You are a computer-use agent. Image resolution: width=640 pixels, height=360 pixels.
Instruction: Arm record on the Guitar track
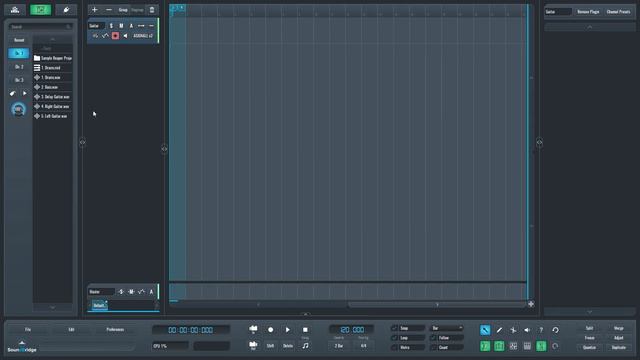116,36
